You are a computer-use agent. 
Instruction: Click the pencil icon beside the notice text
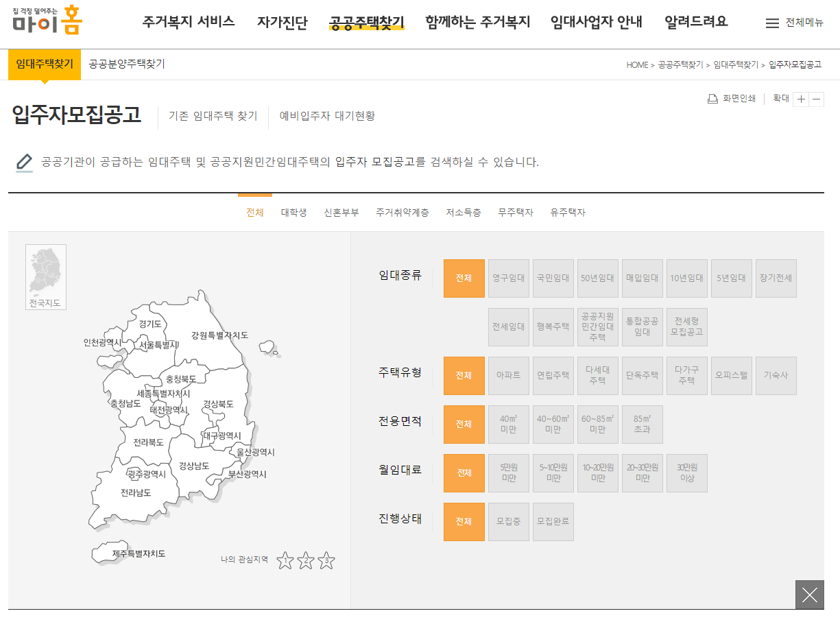[x=25, y=160]
